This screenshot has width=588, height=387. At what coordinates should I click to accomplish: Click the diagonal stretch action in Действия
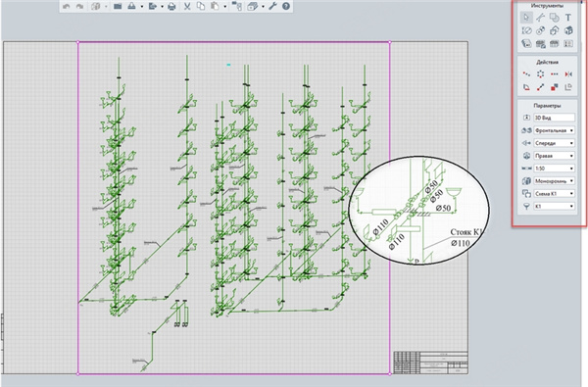pos(540,87)
